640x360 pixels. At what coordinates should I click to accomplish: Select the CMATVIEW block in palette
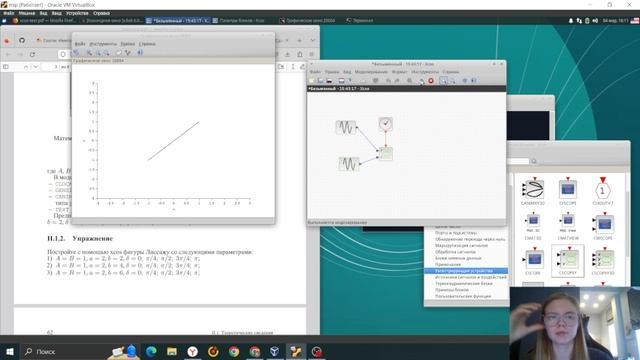pos(568,226)
